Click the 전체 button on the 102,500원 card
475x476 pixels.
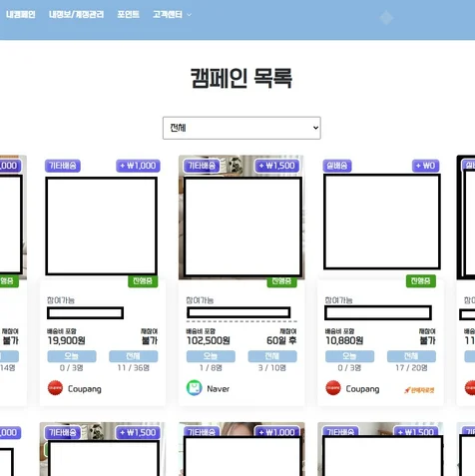(x=272, y=356)
